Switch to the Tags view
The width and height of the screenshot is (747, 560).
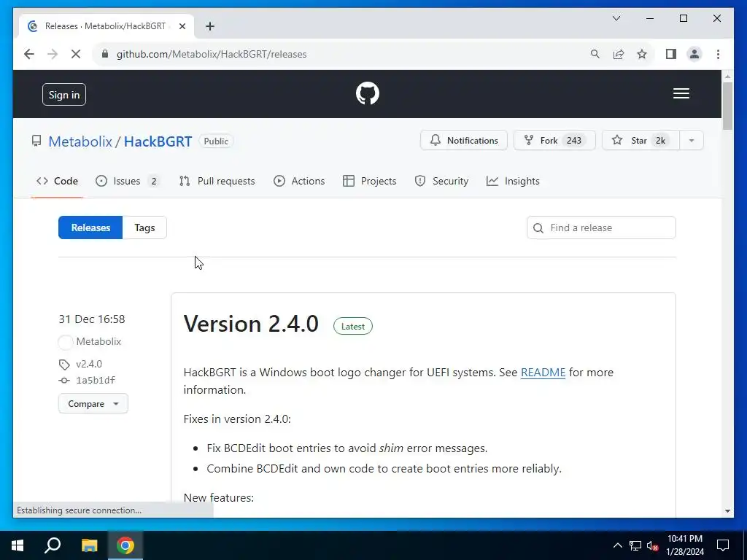pos(144,227)
